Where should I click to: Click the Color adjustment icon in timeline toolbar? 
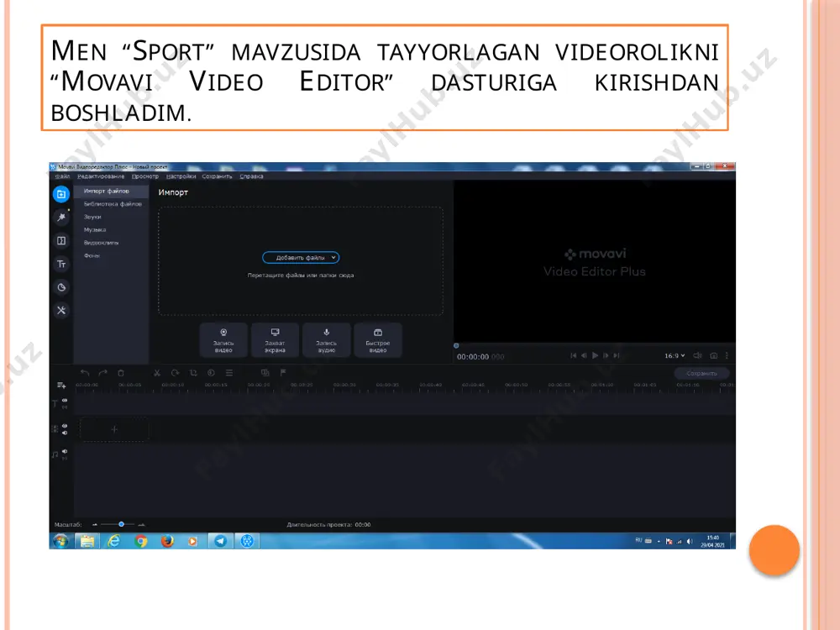(x=211, y=372)
